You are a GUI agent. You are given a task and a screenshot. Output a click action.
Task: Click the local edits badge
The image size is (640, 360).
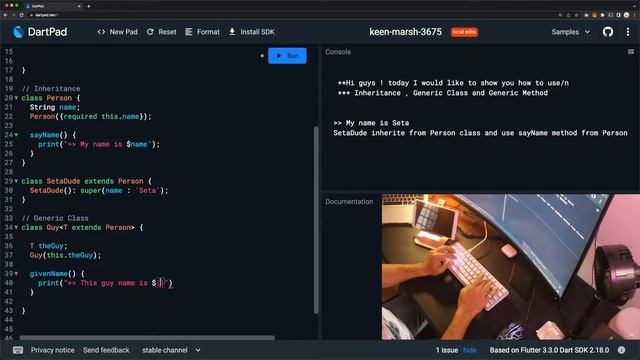(464, 32)
